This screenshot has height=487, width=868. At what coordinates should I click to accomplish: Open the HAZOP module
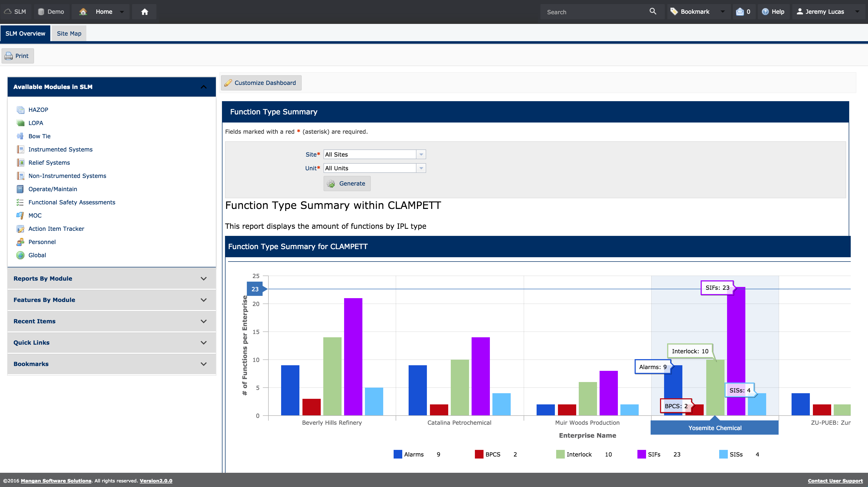(38, 110)
